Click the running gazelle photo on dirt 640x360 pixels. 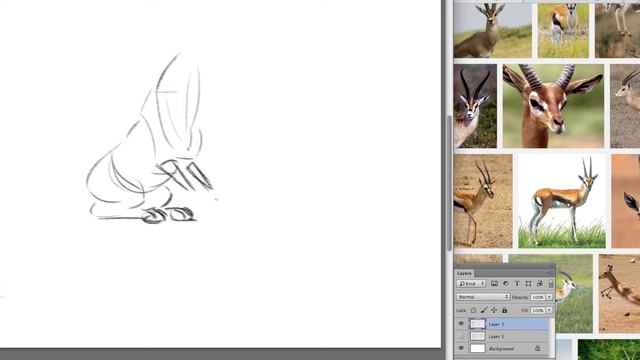(619, 293)
